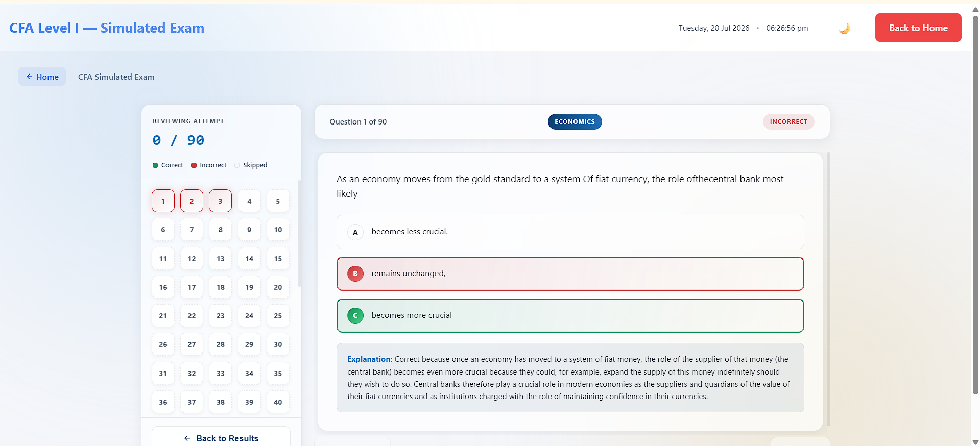Open question 1 in navigator
The height and width of the screenshot is (446, 980).
163,201
